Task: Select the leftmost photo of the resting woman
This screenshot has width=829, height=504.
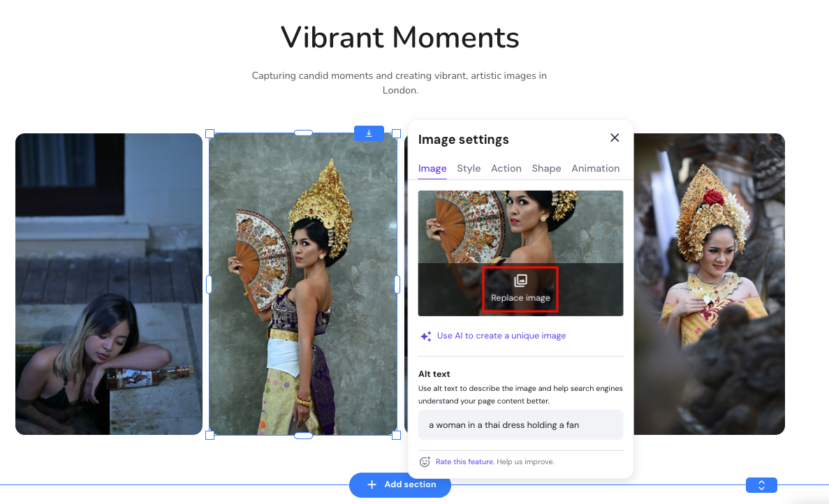Action: pyautogui.click(x=108, y=284)
